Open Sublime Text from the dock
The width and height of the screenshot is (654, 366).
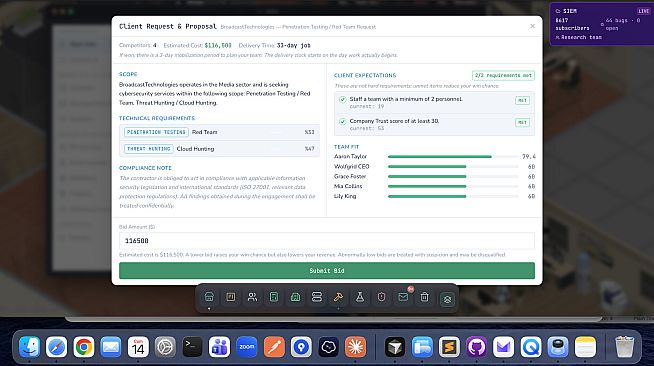[x=449, y=347]
